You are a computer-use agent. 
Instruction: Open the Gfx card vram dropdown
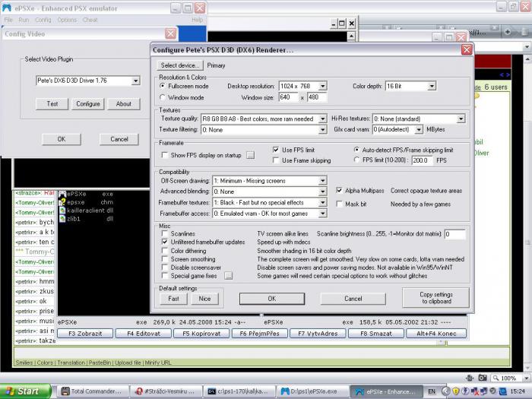pos(419,130)
